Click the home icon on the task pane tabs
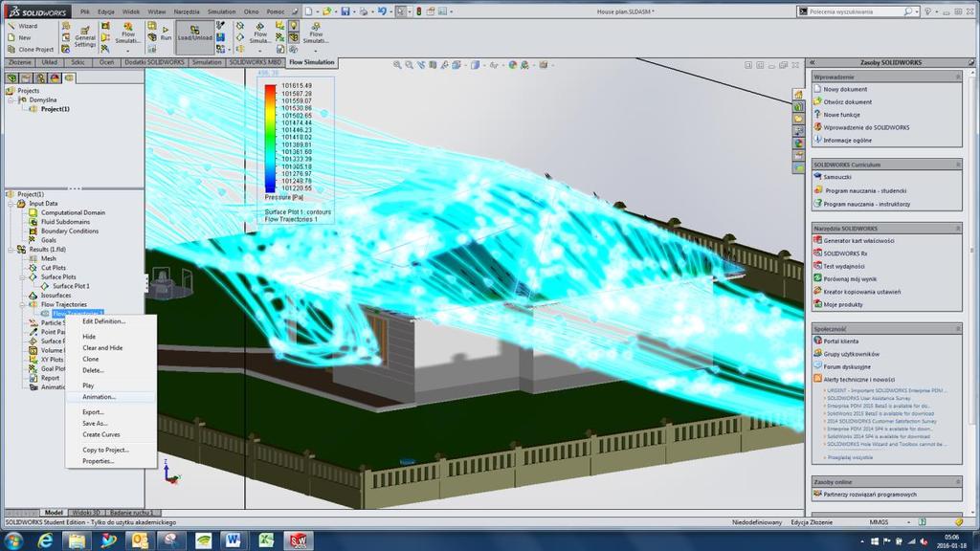The image size is (980, 551). click(798, 95)
